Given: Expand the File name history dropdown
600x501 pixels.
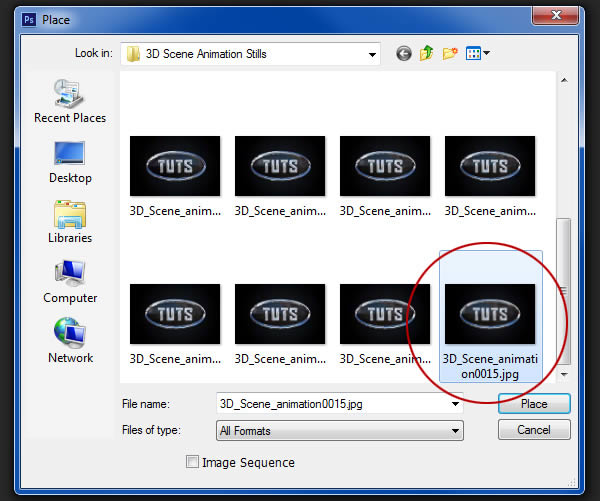Looking at the screenshot, I should [455, 404].
